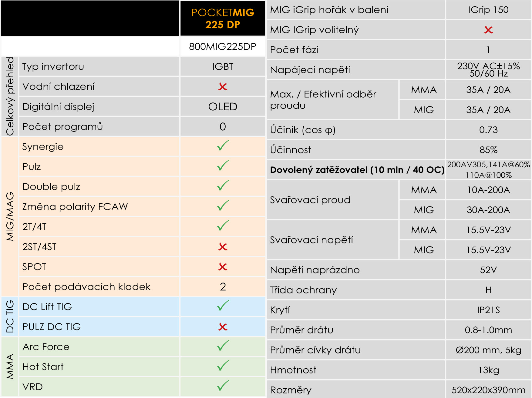Click the red cross for Vodní chlazení
Image resolution: width=532 pixels, height=398 pixels.
[223, 87]
